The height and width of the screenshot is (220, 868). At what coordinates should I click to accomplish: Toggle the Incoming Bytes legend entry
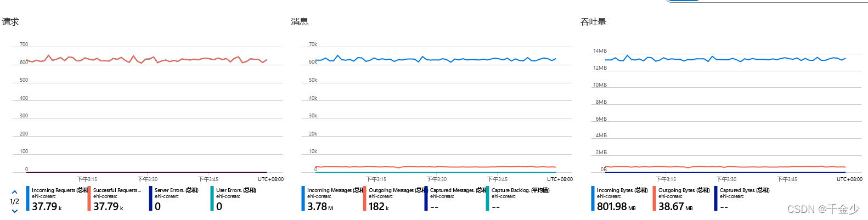click(x=619, y=199)
